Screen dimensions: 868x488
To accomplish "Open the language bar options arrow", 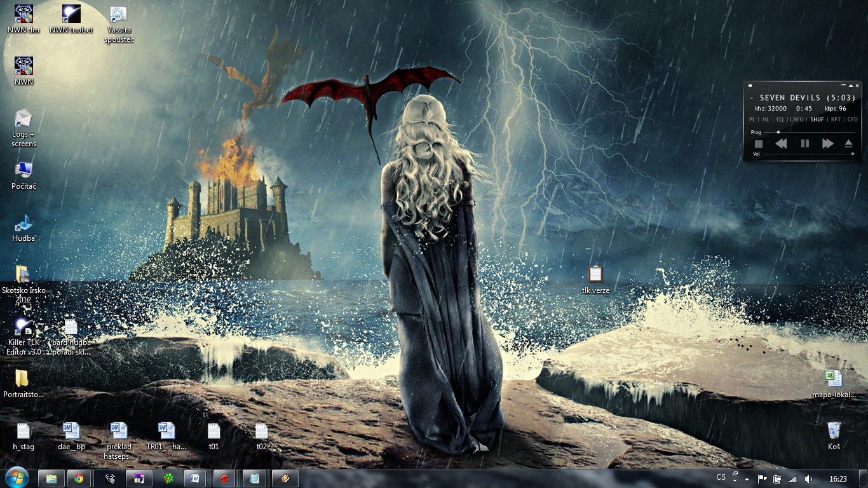I will pyautogui.click(x=735, y=481).
